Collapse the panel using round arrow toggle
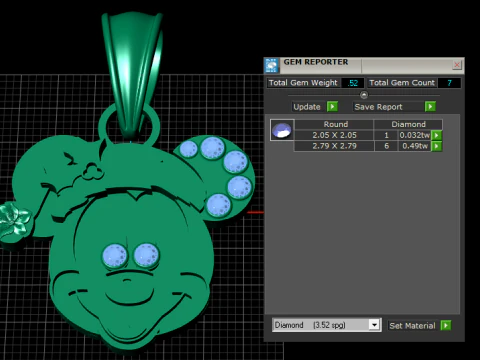Image resolution: width=480 pixels, height=360 pixels. (x=364, y=95)
